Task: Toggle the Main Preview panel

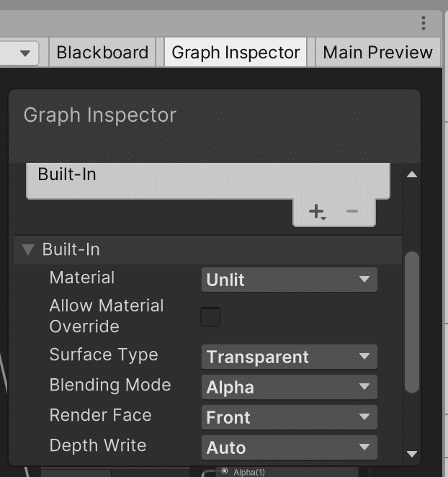Action: click(377, 53)
